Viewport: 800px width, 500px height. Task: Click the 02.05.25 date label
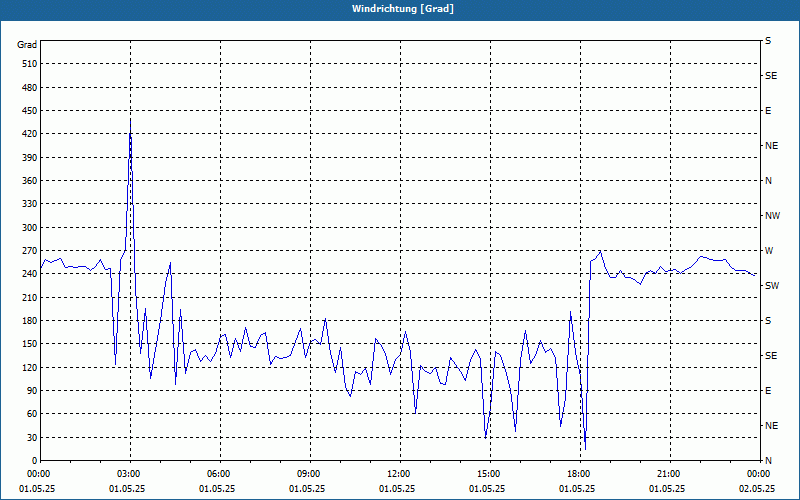757,489
